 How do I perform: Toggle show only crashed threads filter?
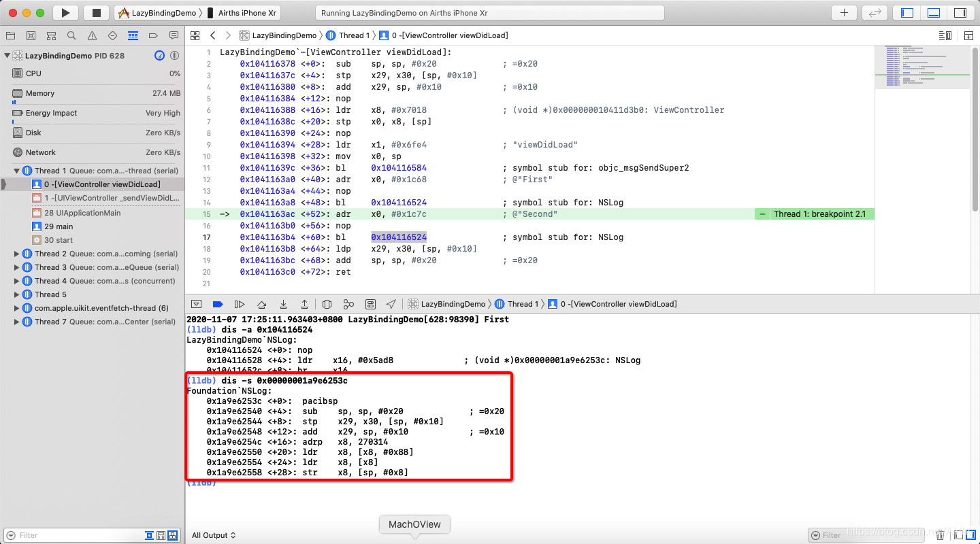coord(150,535)
